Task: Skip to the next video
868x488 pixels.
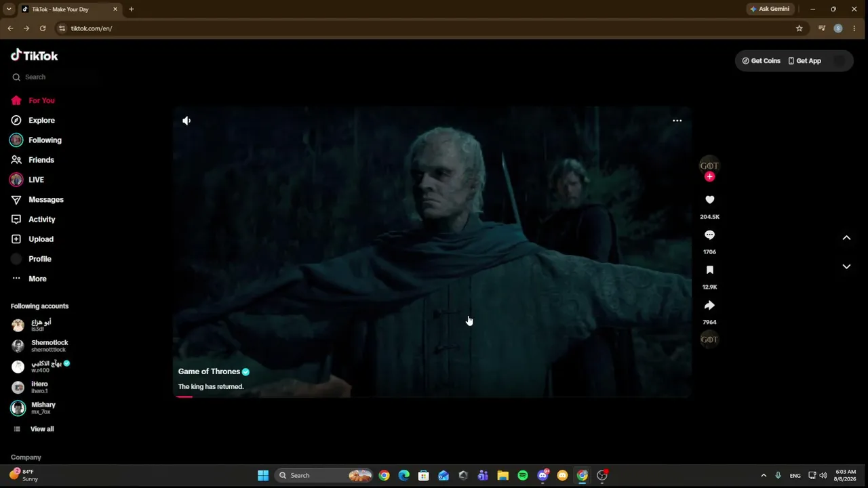Action: (846, 267)
